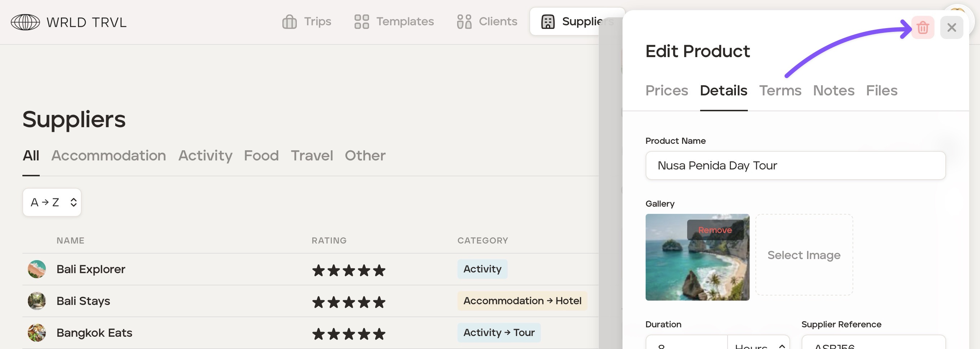Delete product using the trash icon
Image resolution: width=980 pixels, height=349 pixels.
pyautogui.click(x=922, y=27)
